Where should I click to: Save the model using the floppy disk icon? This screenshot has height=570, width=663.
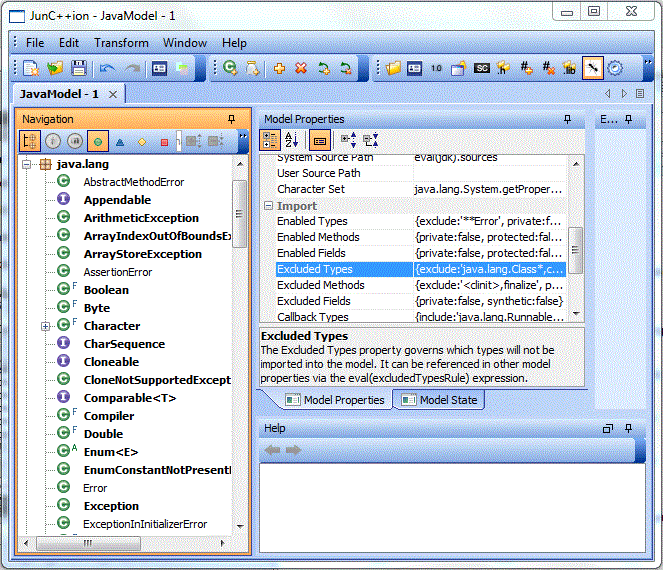(x=79, y=68)
